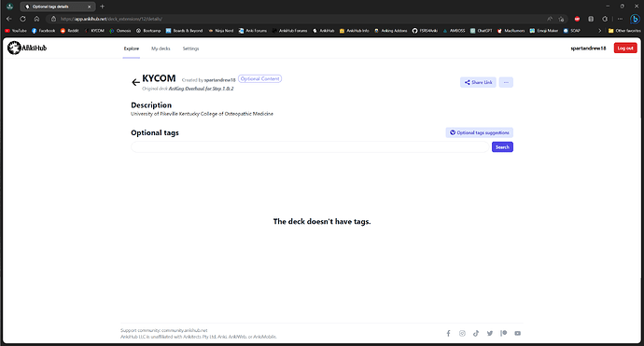Switch to the Explore tab
Viewport: 644px width, 346px height.
click(132, 48)
